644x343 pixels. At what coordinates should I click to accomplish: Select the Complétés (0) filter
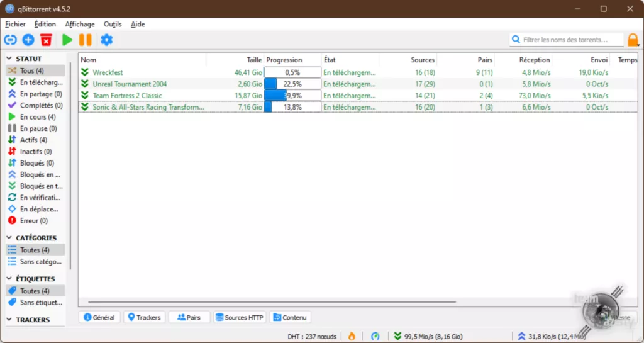point(35,105)
